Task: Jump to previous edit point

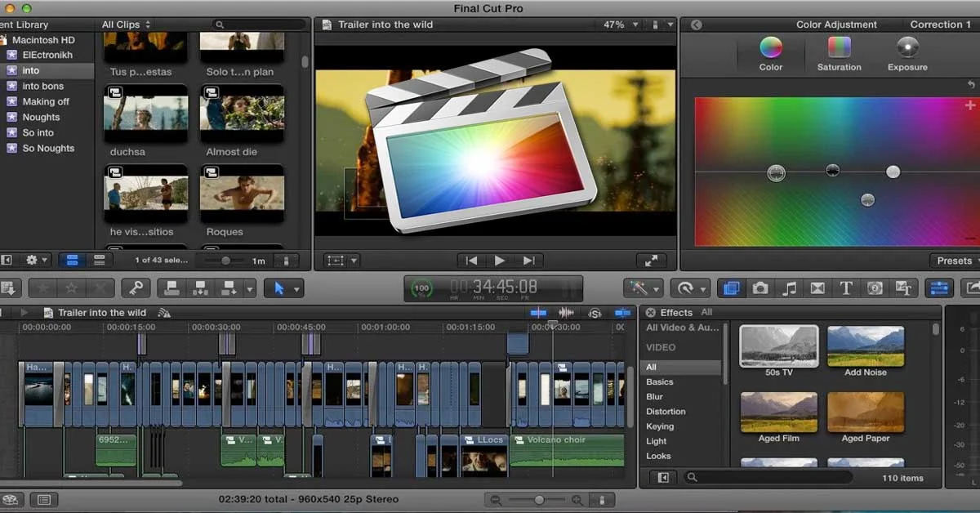Action: point(471,261)
